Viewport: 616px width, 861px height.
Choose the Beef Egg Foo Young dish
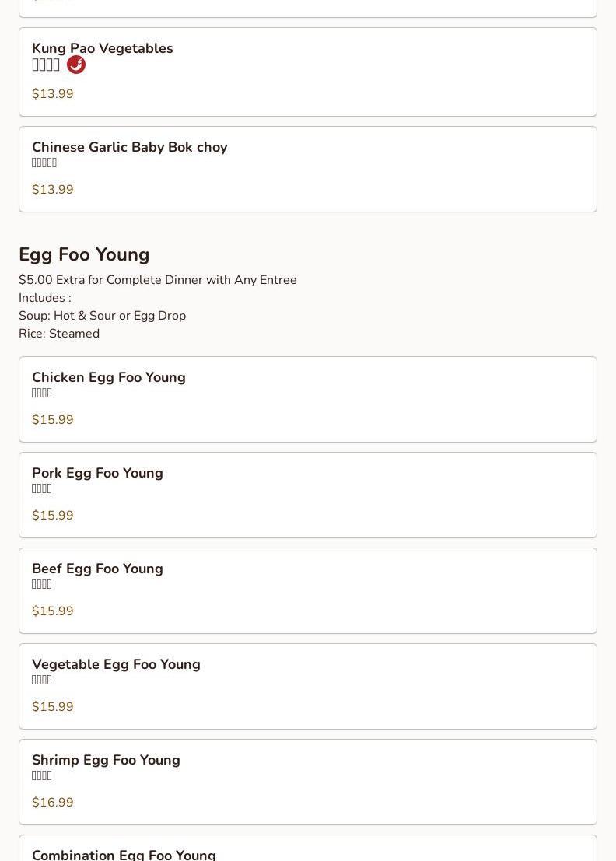(x=97, y=569)
